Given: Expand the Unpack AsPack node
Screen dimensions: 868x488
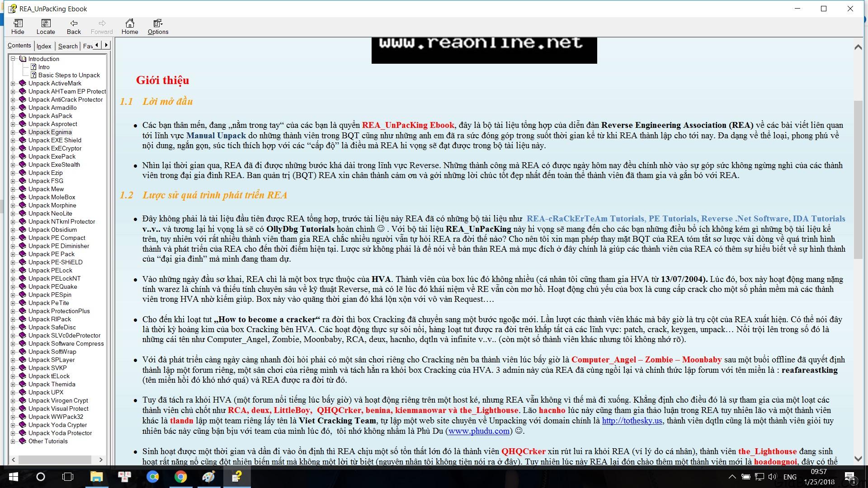Looking at the screenshot, I should point(13,116).
